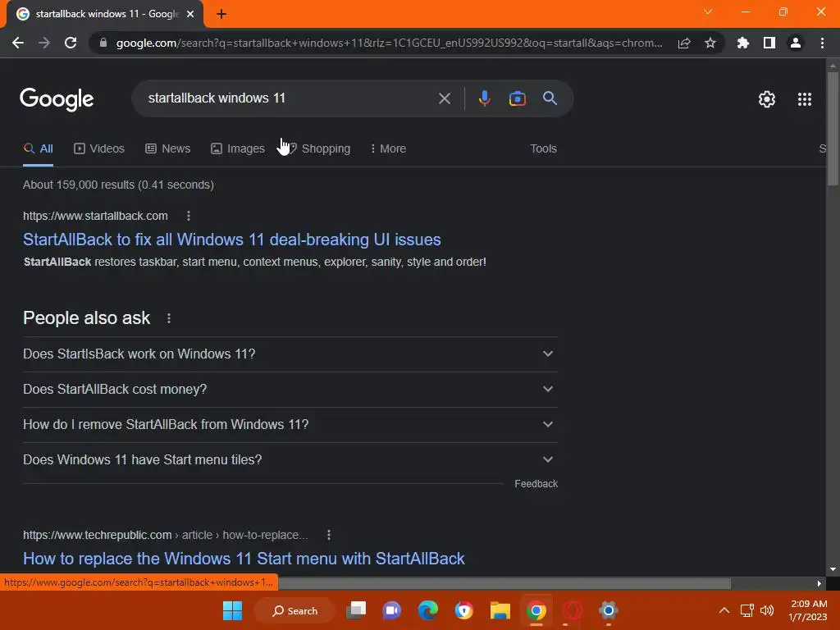Click the Google logo
This screenshot has height=630, width=840.
[x=57, y=99]
